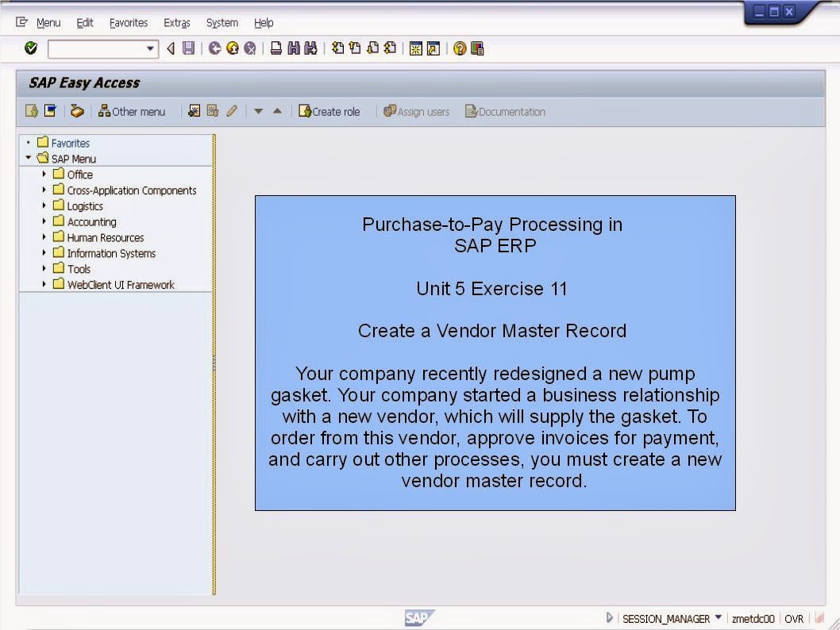Click the Next Page icon
The height and width of the screenshot is (630, 840).
(x=372, y=48)
